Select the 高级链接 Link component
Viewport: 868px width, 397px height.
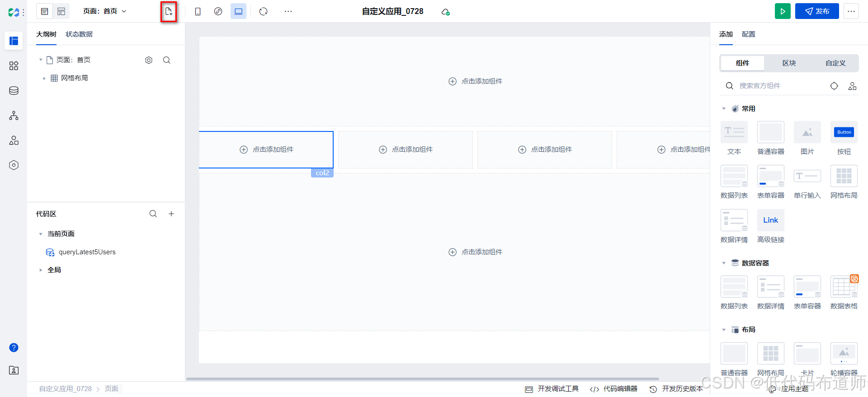(x=771, y=226)
